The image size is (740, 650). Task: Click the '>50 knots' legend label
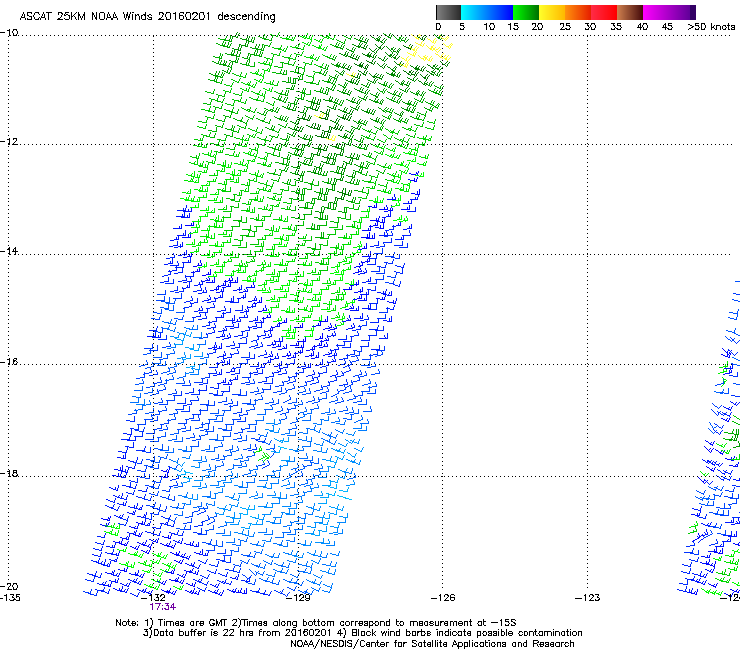711,26
